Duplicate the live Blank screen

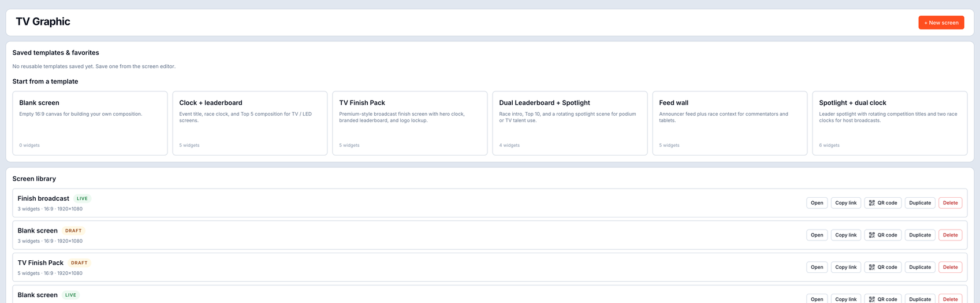click(920, 299)
